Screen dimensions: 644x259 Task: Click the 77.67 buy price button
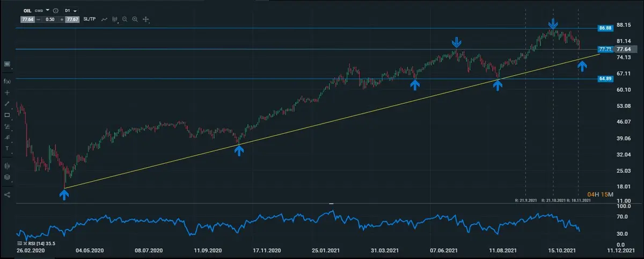72,19
